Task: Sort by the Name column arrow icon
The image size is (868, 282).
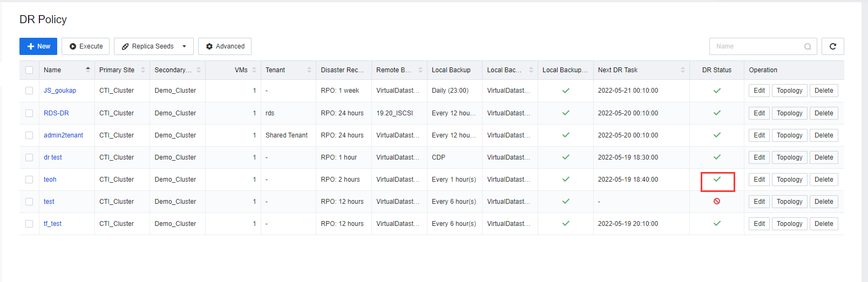Action: tap(88, 70)
